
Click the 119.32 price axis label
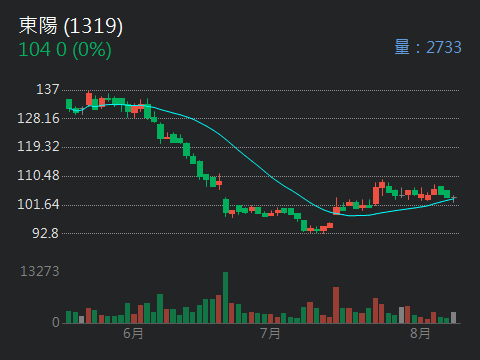point(38,147)
